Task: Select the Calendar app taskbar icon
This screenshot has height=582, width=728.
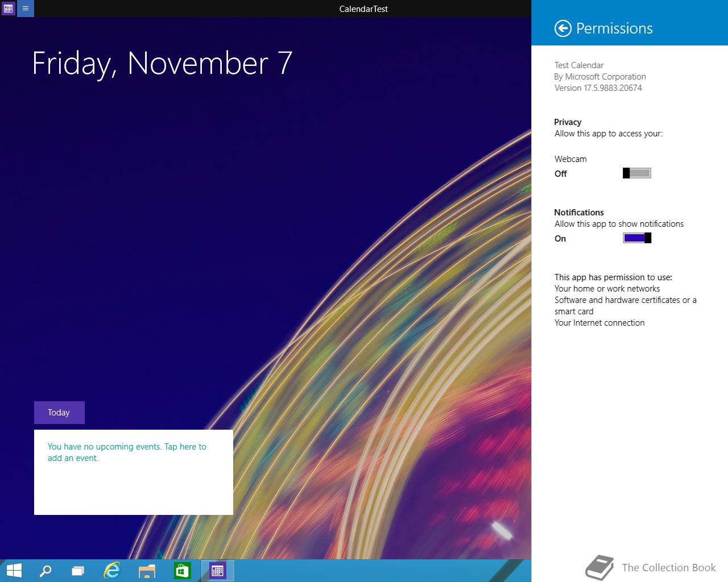Action: click(x=217, y=571)
